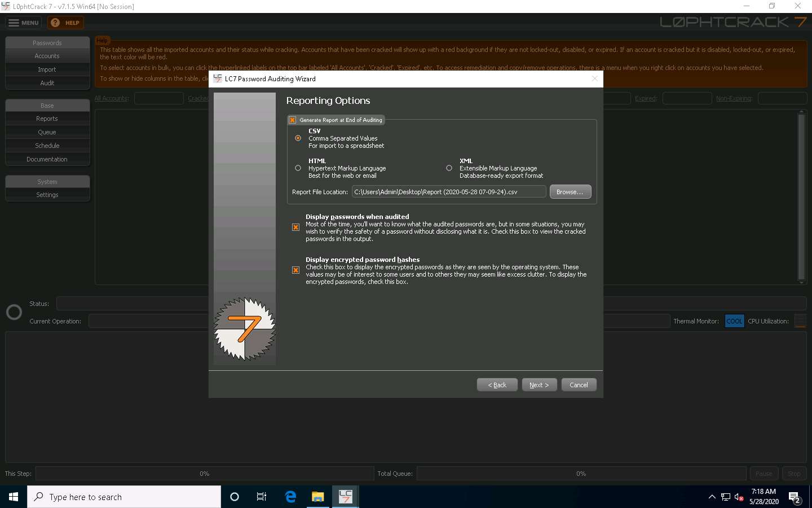Viewport: 812px width, 508px height.
Task: Click the circular status spinner icon
Action: (x=14, y=312)
